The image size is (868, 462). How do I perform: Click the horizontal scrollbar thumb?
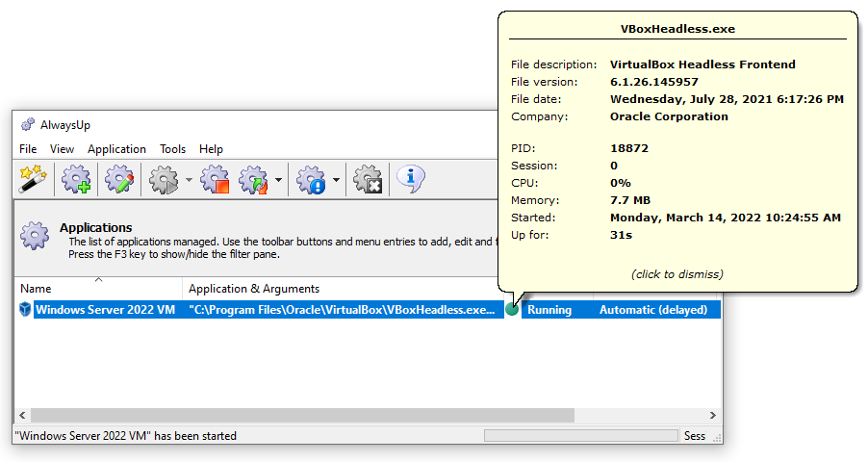(302, 415)
